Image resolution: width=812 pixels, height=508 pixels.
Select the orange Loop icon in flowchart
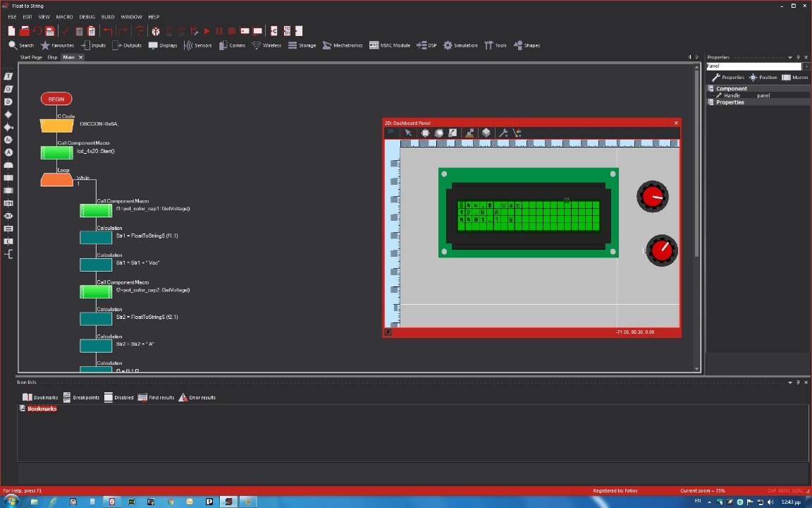(x=56, y=180)
